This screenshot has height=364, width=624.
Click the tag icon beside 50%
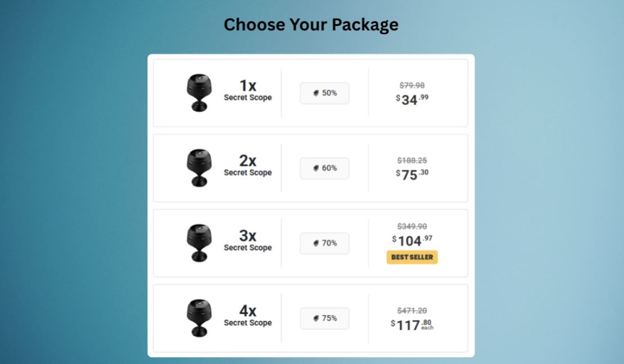click(316, 93)
